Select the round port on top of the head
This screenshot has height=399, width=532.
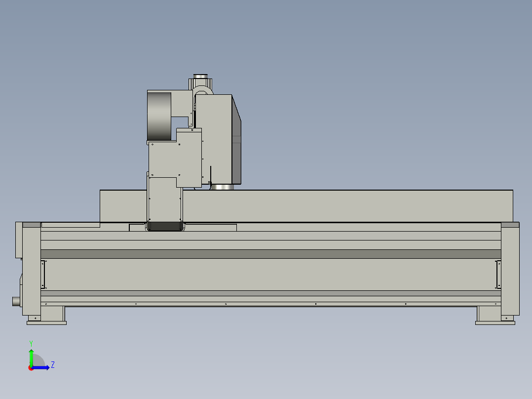(200, 77)
